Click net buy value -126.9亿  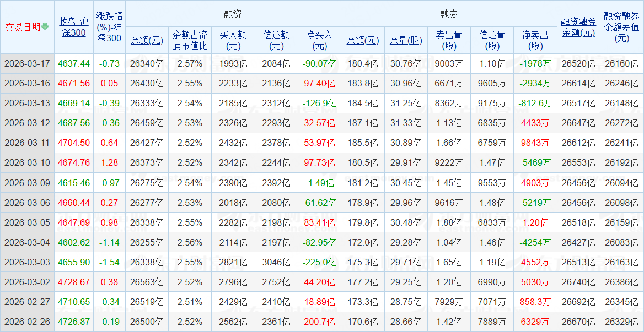click(320, 104)
